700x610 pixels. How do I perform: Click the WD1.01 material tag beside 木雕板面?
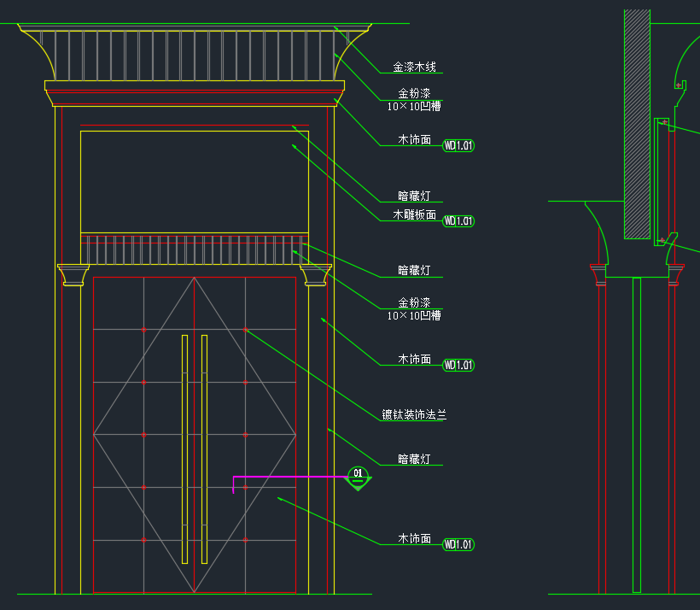[458, 221]
